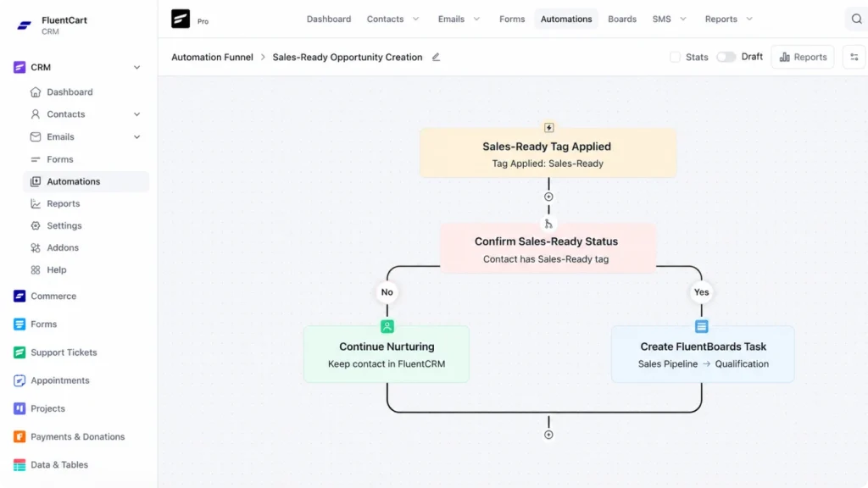Click the Help icon in sidebar
Viewport: 868px width, 488px height.
tap(36, 270)
